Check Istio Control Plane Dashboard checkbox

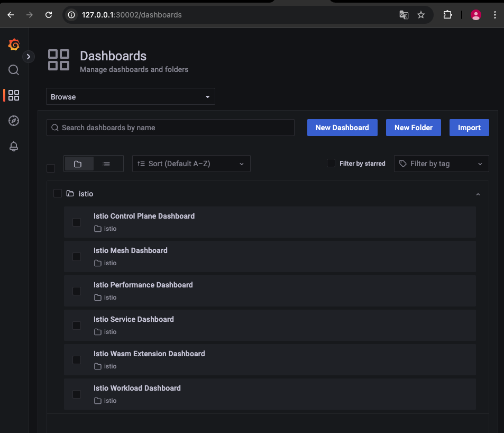(77, 222)
